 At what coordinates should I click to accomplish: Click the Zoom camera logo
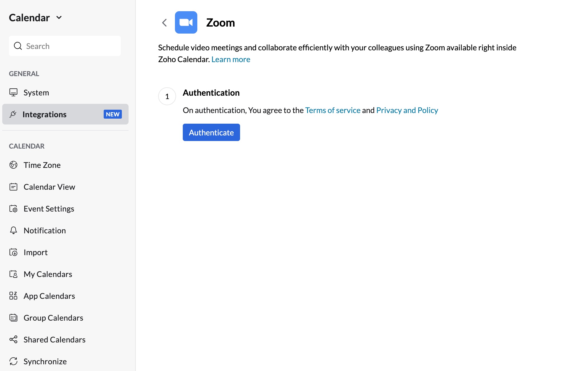(x=186, y=22)
